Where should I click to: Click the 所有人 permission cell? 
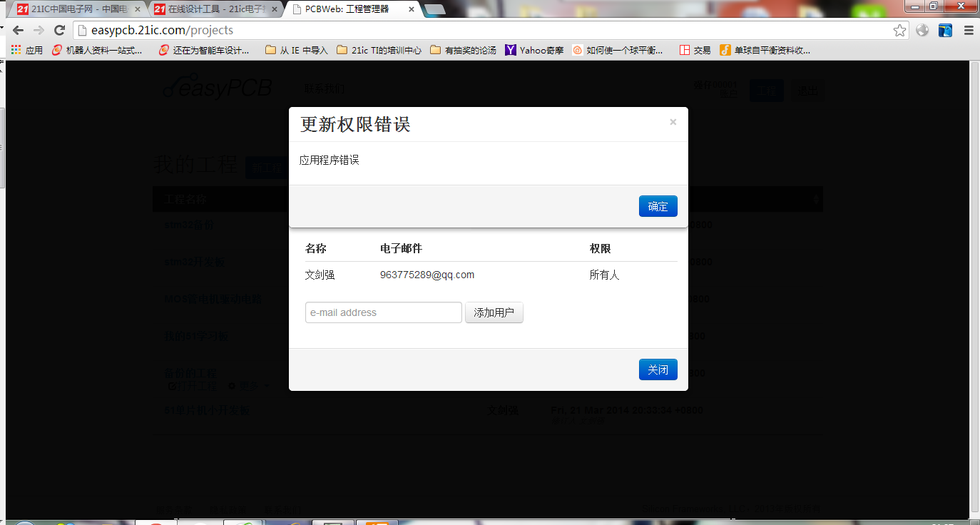(605, 275)
